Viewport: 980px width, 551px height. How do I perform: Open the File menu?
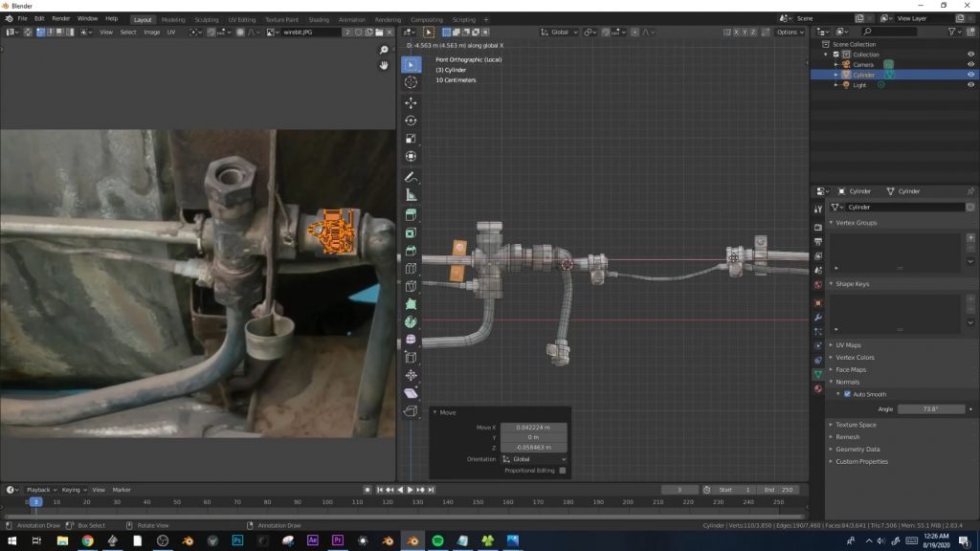[23, 19]
